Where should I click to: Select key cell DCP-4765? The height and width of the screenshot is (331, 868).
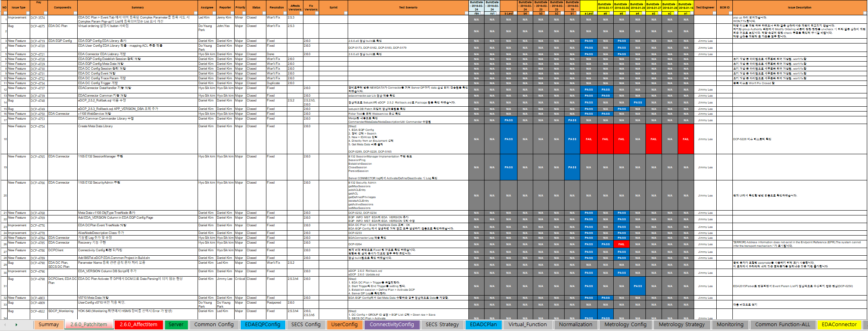coord(39,167)
